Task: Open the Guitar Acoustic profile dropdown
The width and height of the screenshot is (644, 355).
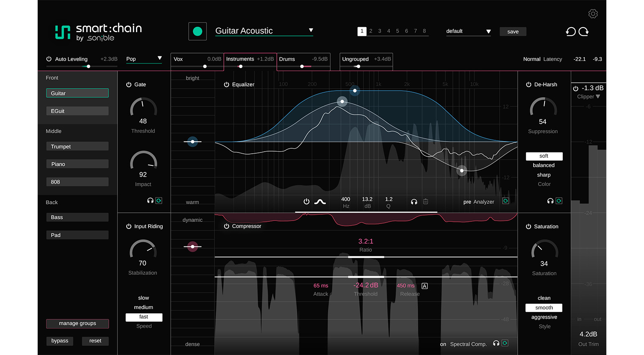Action: coord(311,30)
